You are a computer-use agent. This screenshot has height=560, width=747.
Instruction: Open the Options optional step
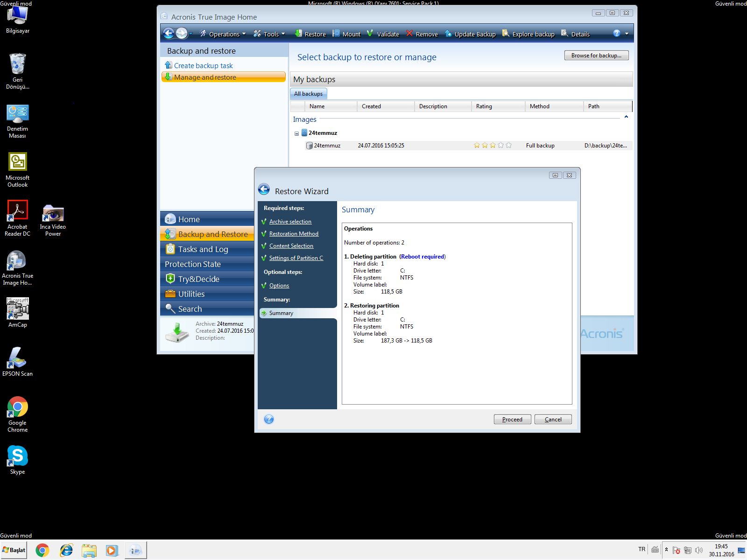point(279,286)
